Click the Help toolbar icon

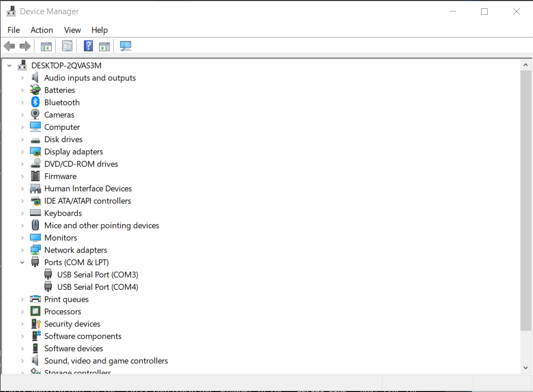click(88, 46)
